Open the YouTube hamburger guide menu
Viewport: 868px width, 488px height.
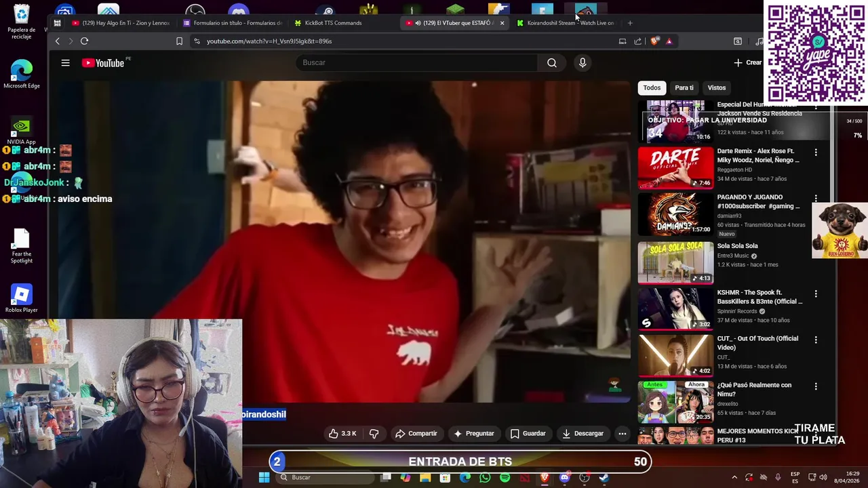(66, 63)
